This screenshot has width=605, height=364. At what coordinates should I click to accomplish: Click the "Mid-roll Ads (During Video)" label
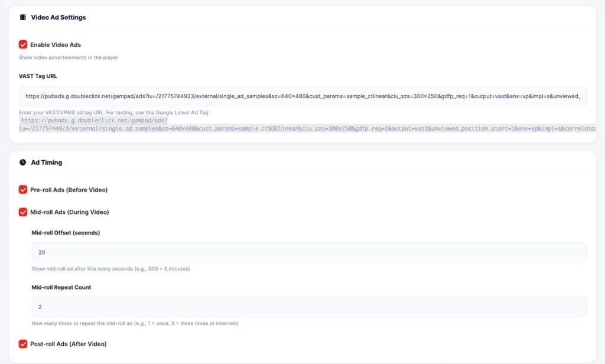(x=70, y=212)
